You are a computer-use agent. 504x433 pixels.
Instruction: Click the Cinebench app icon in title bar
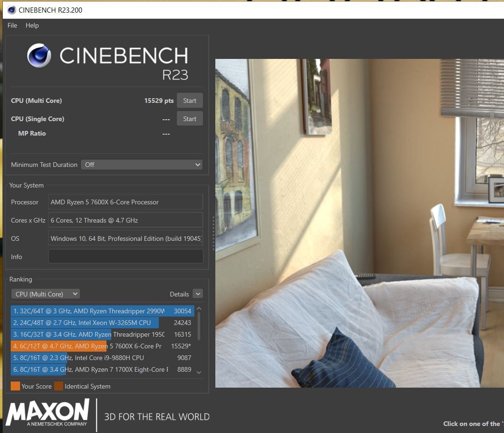[12, 10]
